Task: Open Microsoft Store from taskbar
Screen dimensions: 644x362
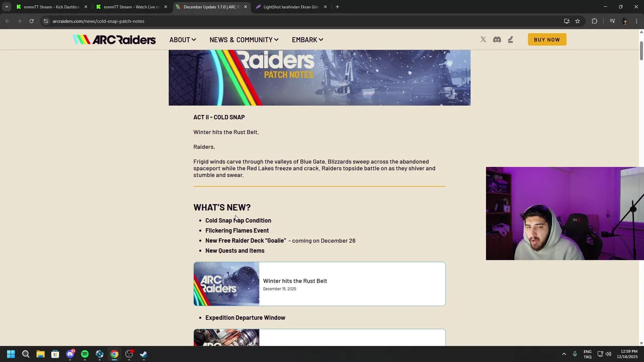Action: 55,354
